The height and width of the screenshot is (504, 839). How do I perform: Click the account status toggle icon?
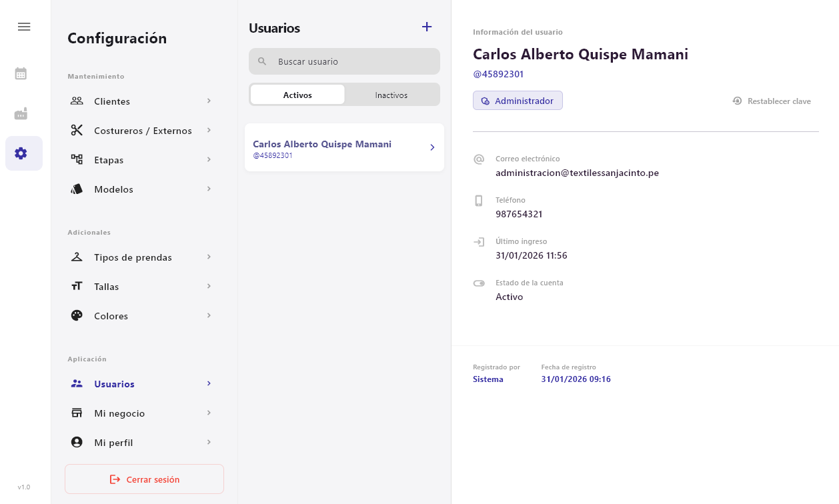479,283
